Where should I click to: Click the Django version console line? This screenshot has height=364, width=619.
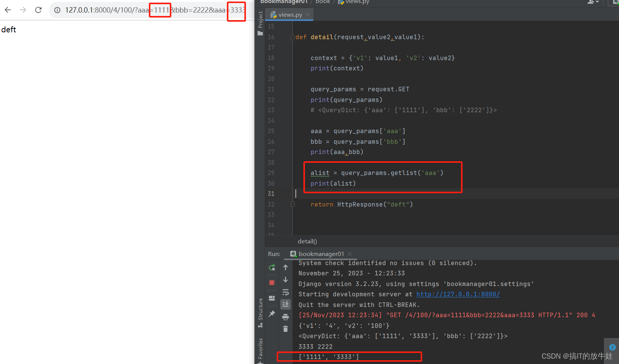[x=416, y=284]
